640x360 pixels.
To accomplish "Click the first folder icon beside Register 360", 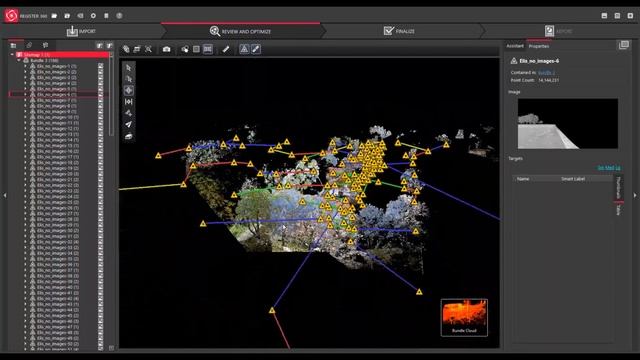I will pyautogui.click(x=54, y=16).
